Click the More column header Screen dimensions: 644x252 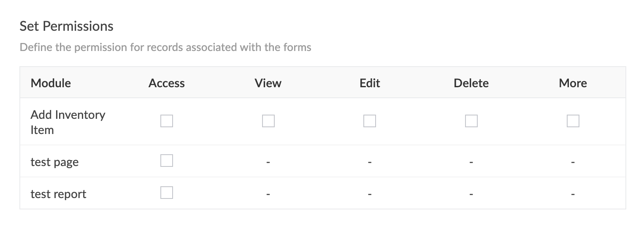pos(573,83)
